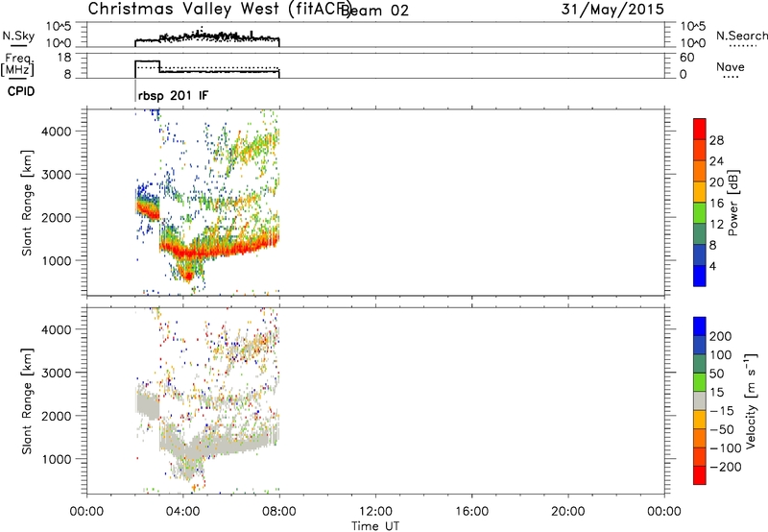Click the 'Christmas Valley West (fitACF)' title
Viewport: 768px width, 532px height.
(x=220, y=10)
